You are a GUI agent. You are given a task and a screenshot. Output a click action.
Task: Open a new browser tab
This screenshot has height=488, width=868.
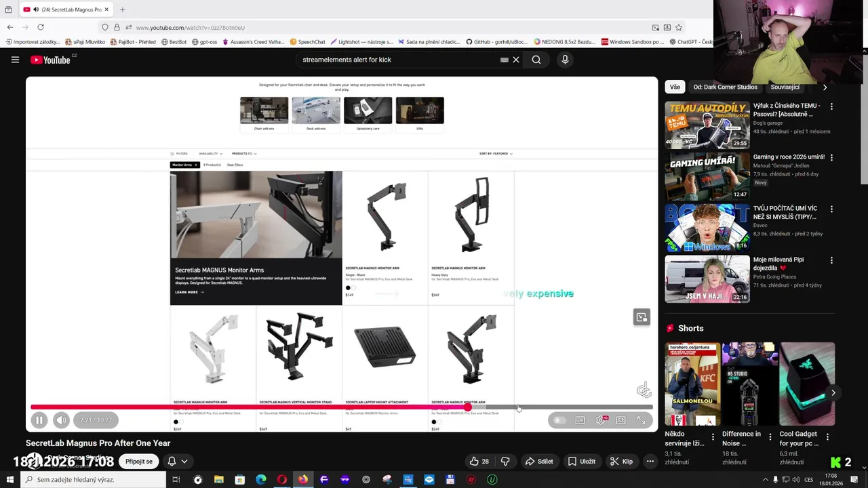123,9
